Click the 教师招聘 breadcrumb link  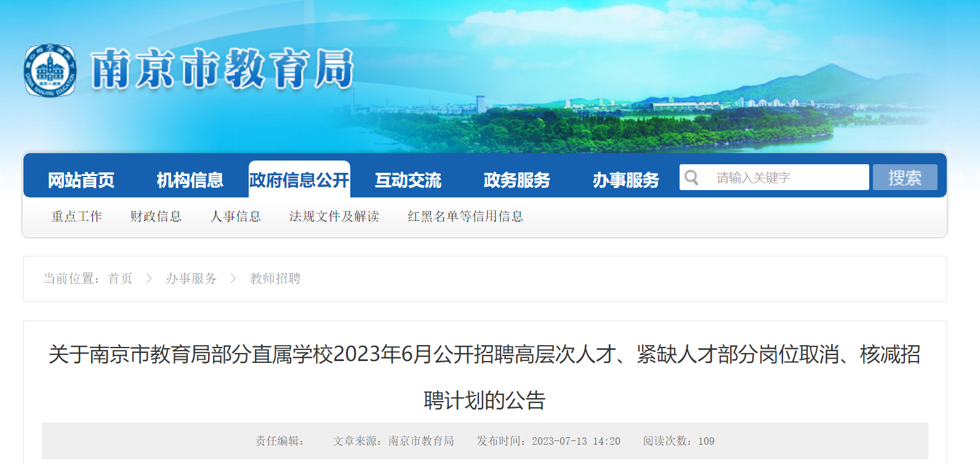coord(275,279)
